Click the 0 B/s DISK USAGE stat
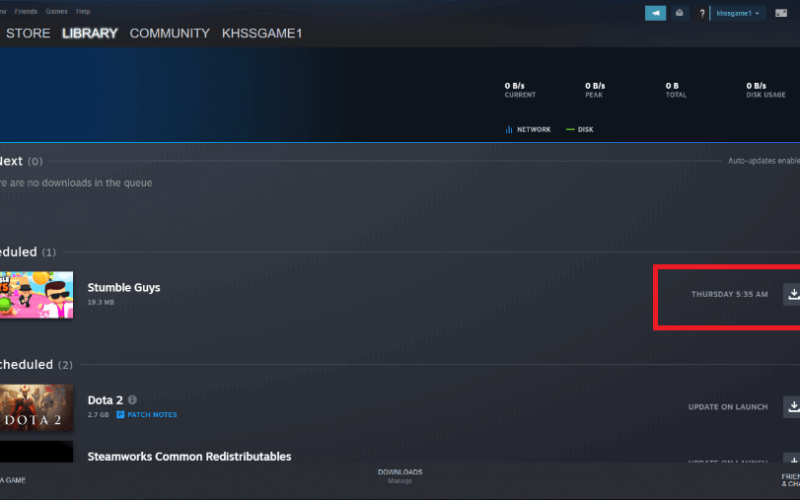 click(766, 90)
